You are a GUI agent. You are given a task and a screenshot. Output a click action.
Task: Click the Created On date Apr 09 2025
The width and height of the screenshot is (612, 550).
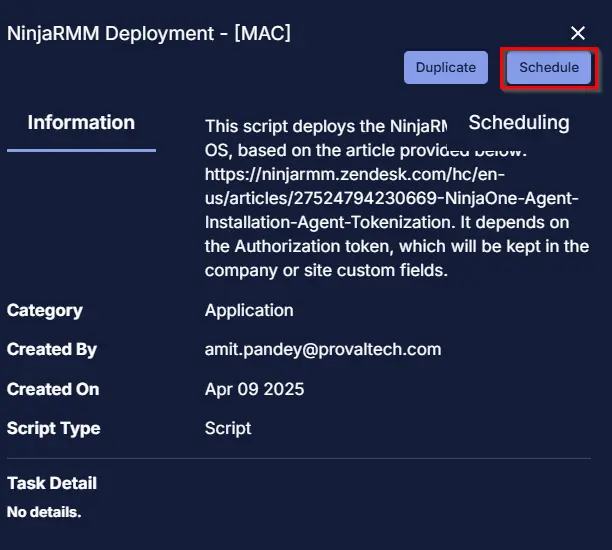tap(254, 389)
